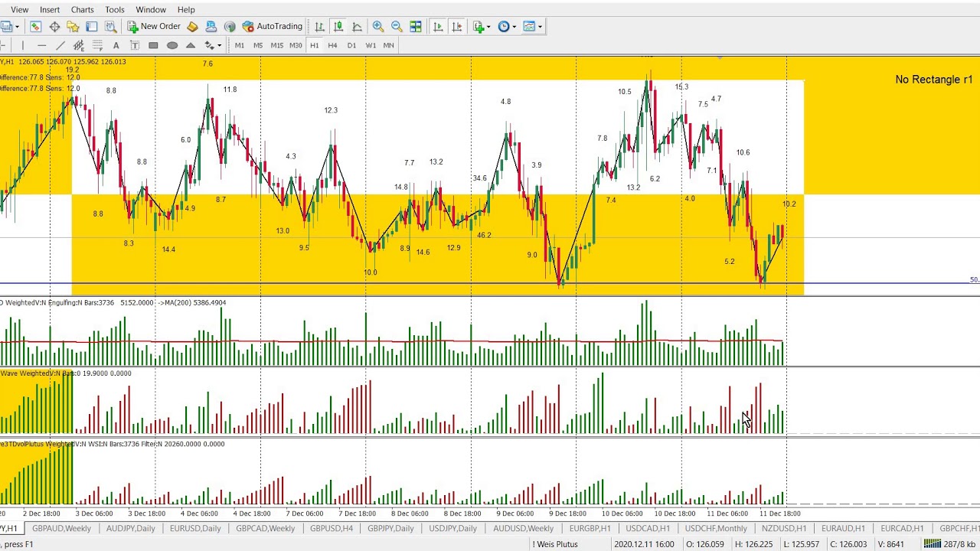Show the Terminal panel
Image resolution: width=980 pixels, height=551 pixels.
point(92,26)
